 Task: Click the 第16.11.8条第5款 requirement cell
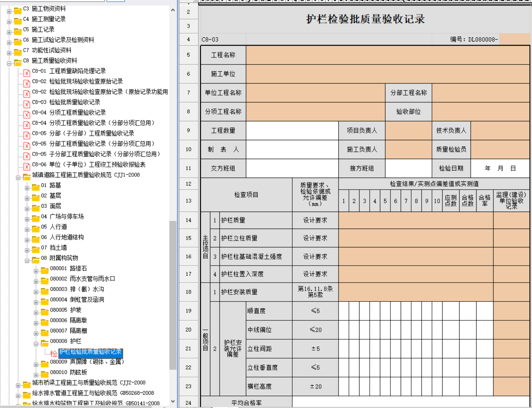315,292
